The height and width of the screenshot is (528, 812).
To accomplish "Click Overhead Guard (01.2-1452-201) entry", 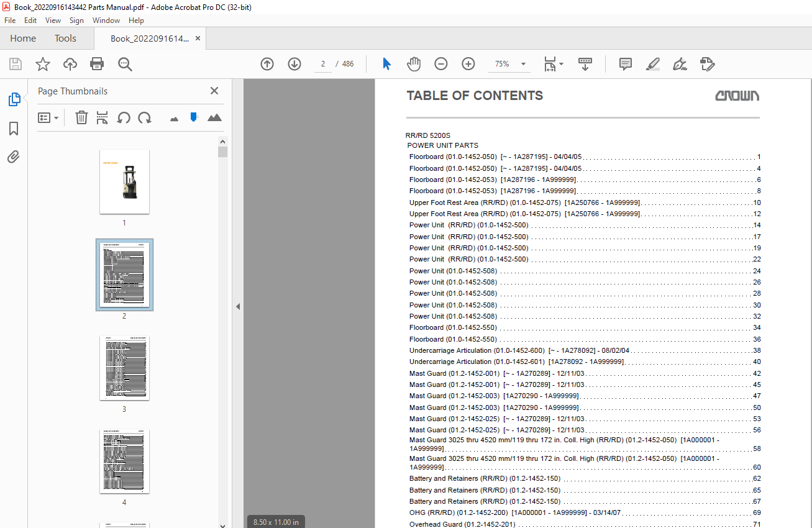I will coord(585,524).
